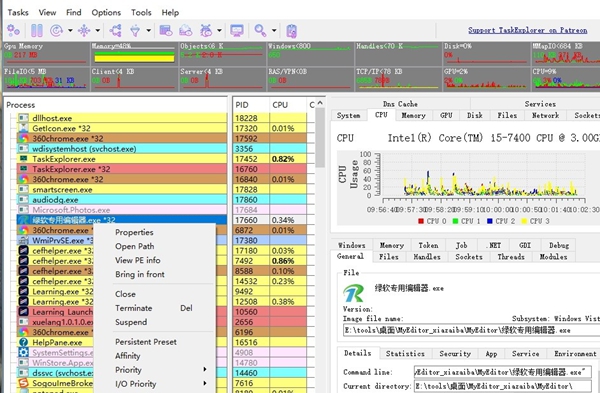Viewport: 600px width, 393px height.
Task: Open the View menu
Action: [x=47, y=13]
